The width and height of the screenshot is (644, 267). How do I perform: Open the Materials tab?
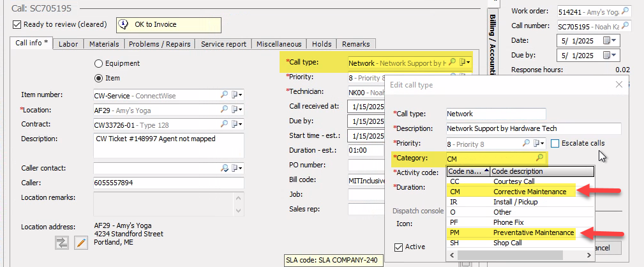(104, 44)
